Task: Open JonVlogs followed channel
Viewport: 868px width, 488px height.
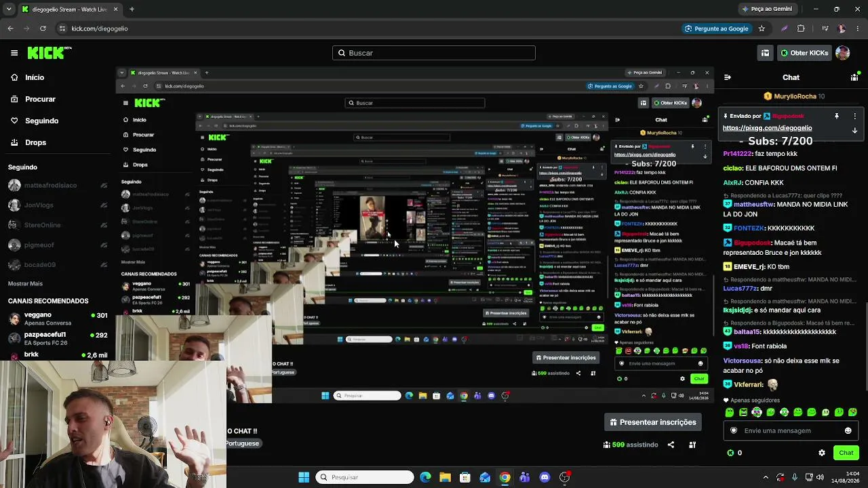Action: pyautogui.click(x=58, y=205)
